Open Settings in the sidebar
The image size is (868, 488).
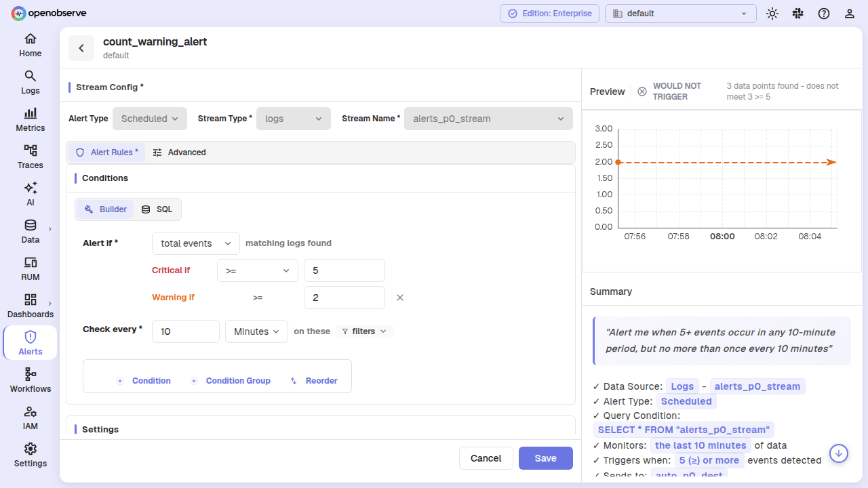30,455
